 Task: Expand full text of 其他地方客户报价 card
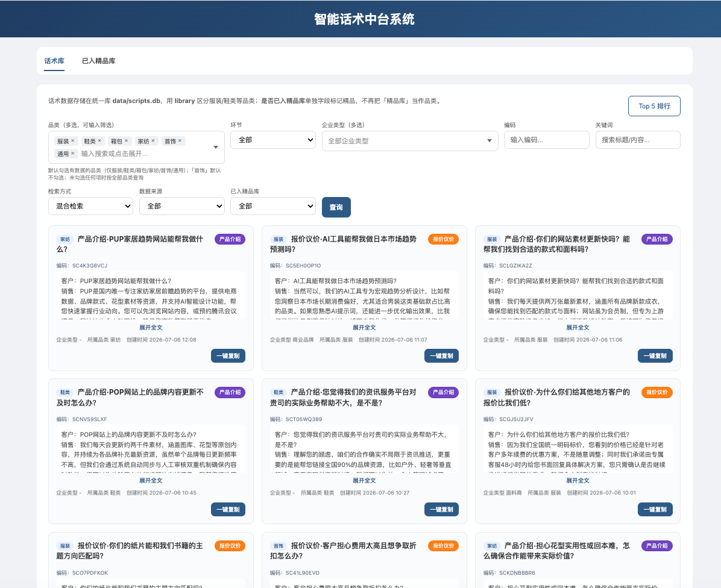[578, 481]
